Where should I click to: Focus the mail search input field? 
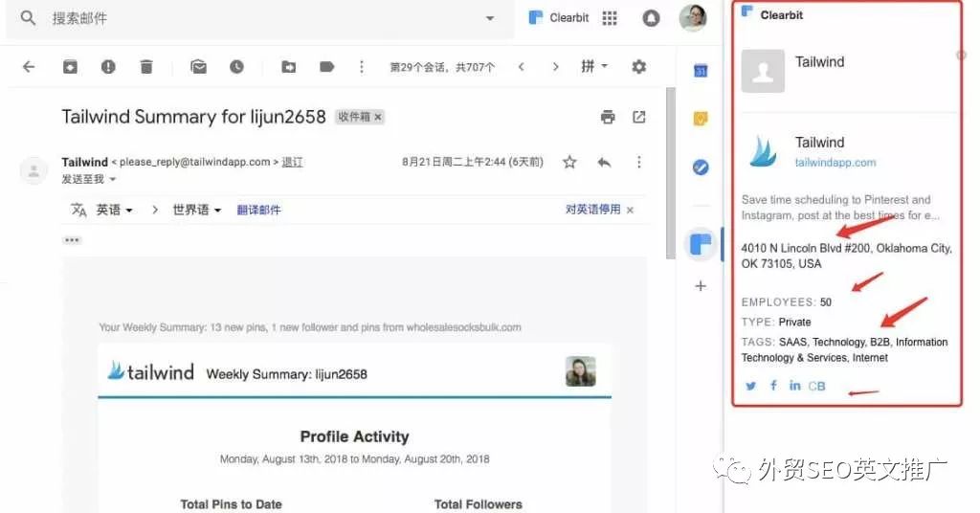click(262, 18)
